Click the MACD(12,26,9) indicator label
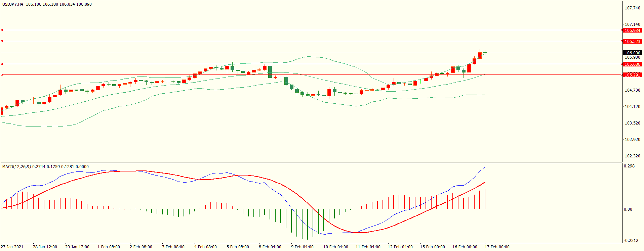Screen dimensions: 644x251 pyautogui.click(x=16, y=166)
